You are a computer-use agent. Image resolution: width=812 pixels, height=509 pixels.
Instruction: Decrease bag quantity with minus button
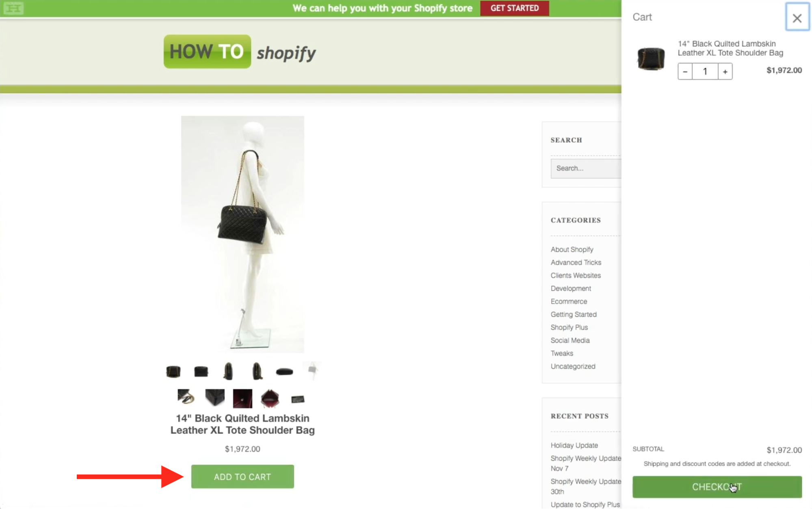click(x=685, y=71)
